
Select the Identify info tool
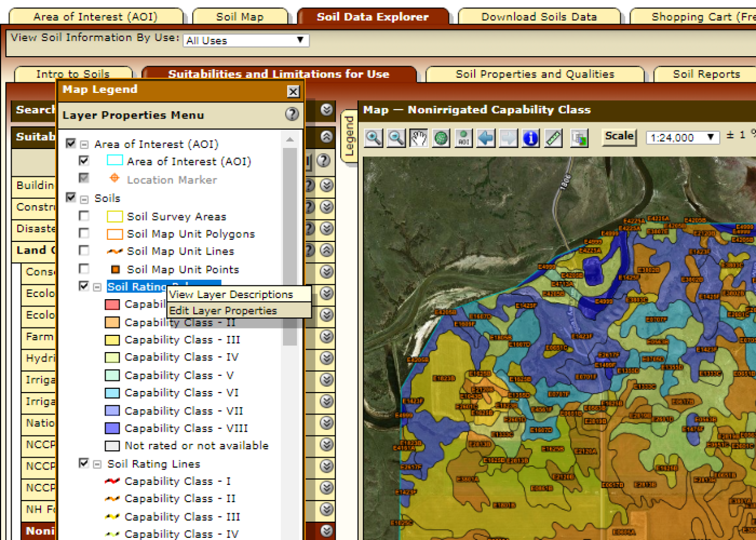[x=531, y=138]
